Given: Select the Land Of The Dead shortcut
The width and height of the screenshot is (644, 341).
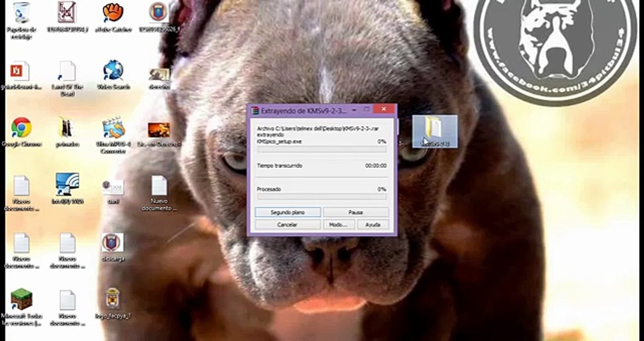Looking at the screenshot, I should [67, 71].
